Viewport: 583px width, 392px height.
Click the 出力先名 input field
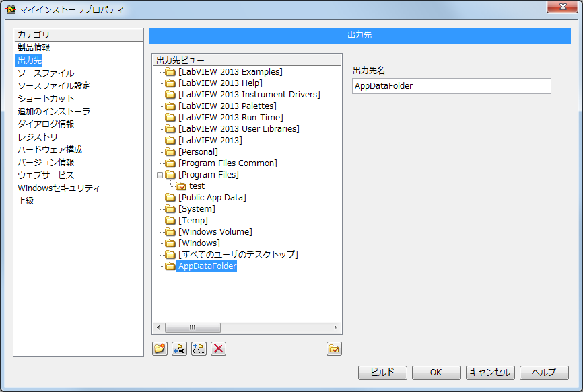[451, 86]
